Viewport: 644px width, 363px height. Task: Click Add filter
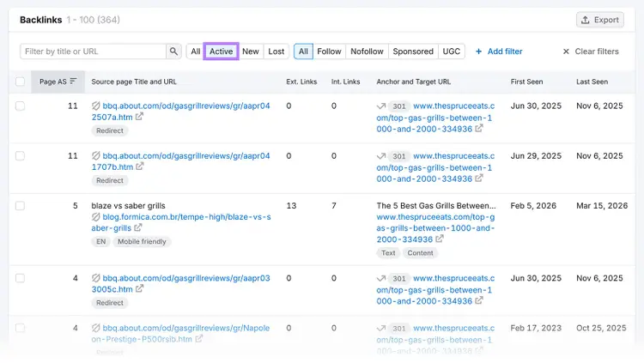pos(499,51)
